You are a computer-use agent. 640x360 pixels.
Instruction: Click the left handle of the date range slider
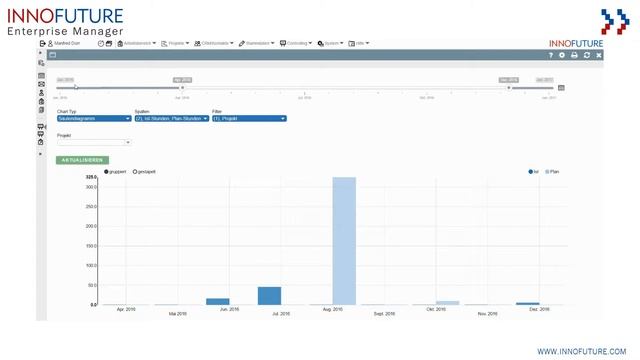tap(182, 88)
